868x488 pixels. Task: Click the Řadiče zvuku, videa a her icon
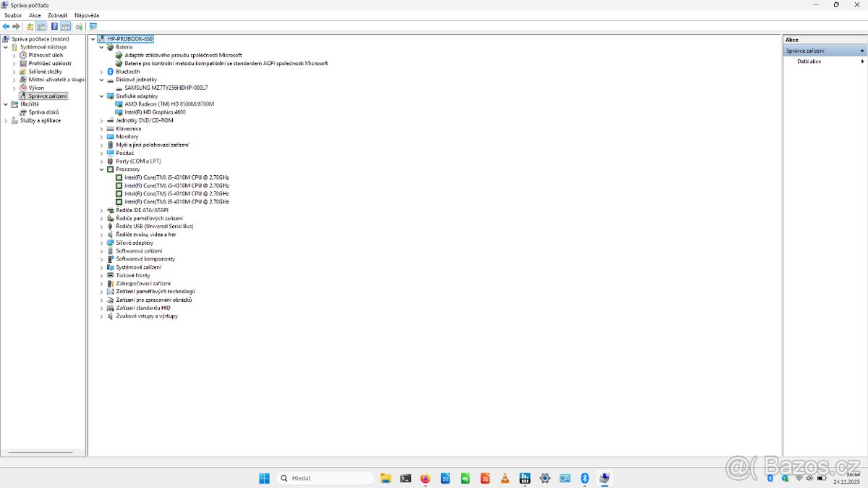(110, 235)
